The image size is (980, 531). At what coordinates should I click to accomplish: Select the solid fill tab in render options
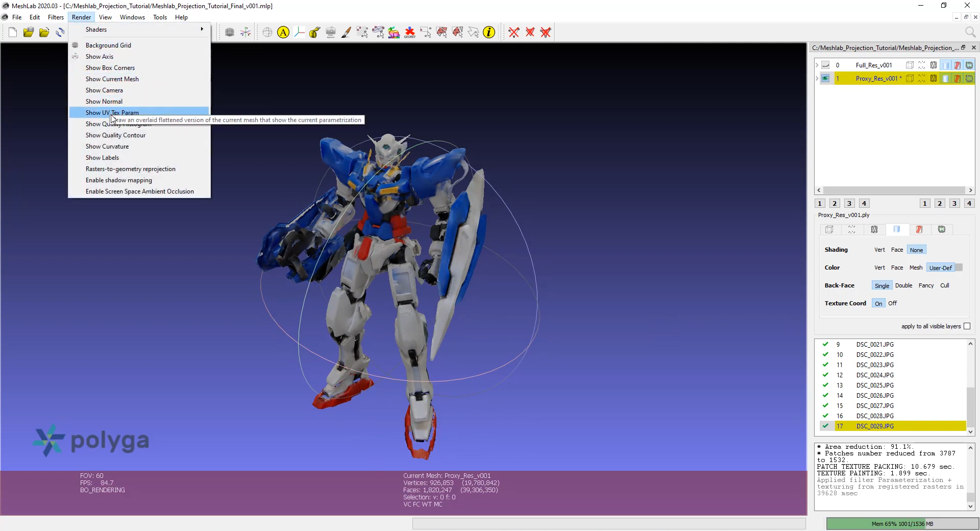pyautogui.click(x=897, y=229)
